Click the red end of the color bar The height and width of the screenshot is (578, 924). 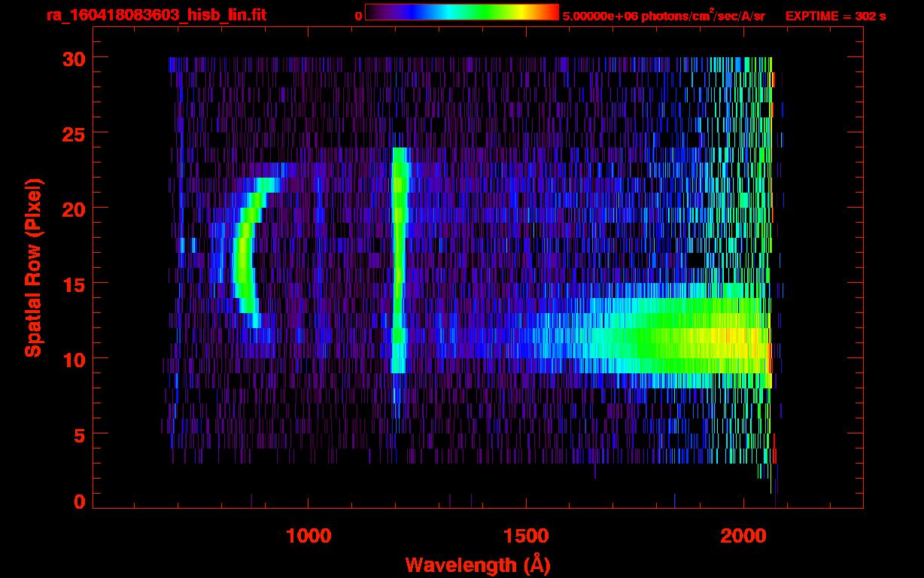point(551,12)
